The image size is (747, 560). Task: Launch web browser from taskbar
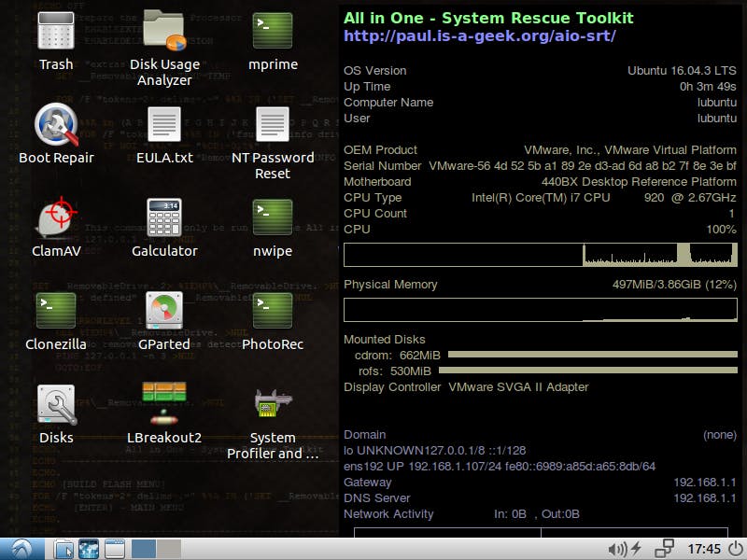[89, 549]
